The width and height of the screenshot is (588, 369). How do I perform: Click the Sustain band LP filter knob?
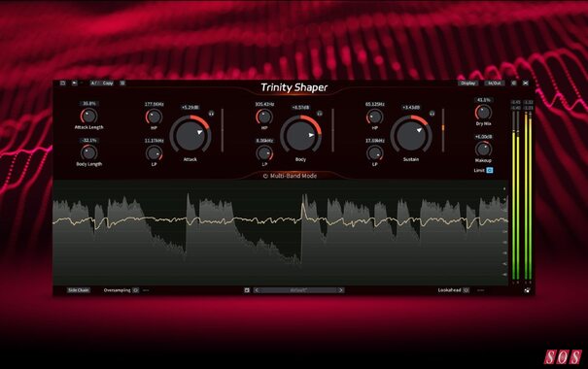(x=374, y=153)
